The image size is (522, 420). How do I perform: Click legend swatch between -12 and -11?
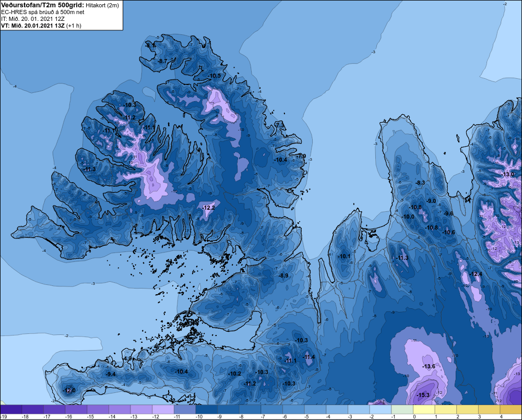[x=163, y=410]
